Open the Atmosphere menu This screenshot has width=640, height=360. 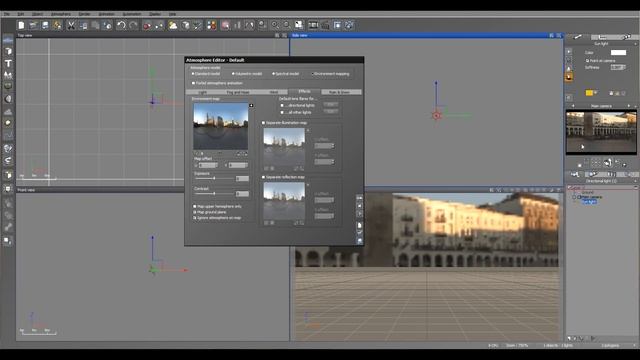(x=61, y=14)
